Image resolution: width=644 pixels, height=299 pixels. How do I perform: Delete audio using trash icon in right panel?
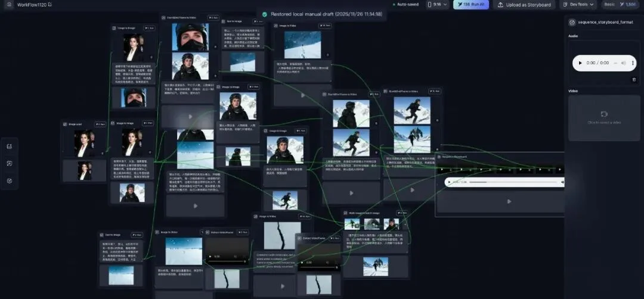634,79
